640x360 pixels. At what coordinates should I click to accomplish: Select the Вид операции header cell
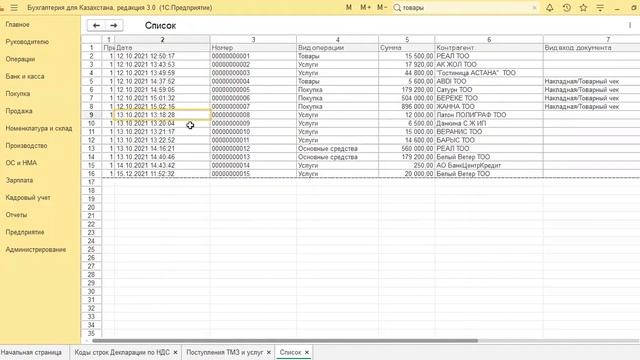338,48
